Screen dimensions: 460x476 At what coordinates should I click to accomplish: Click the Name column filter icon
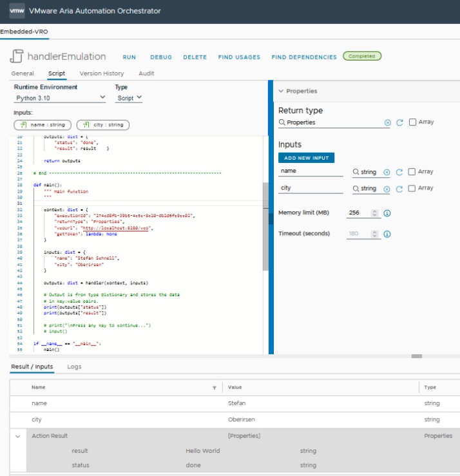215,388
